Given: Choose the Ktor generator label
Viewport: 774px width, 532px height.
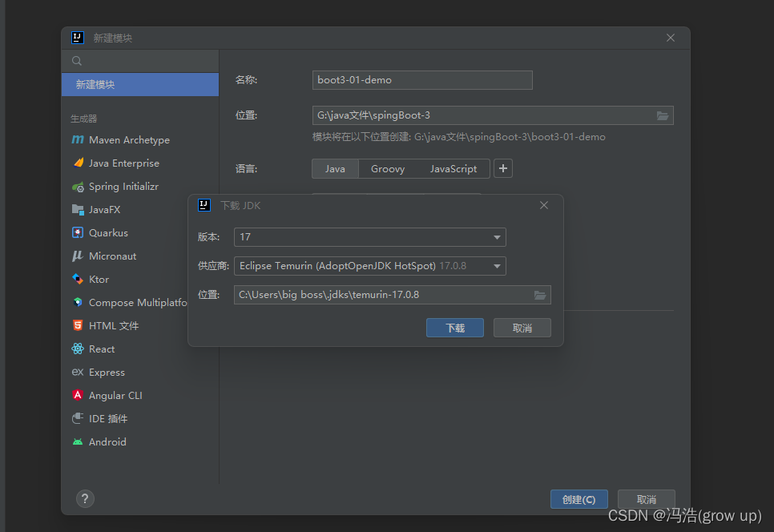Looking at the screenshot, I should [x=99, y=280].
